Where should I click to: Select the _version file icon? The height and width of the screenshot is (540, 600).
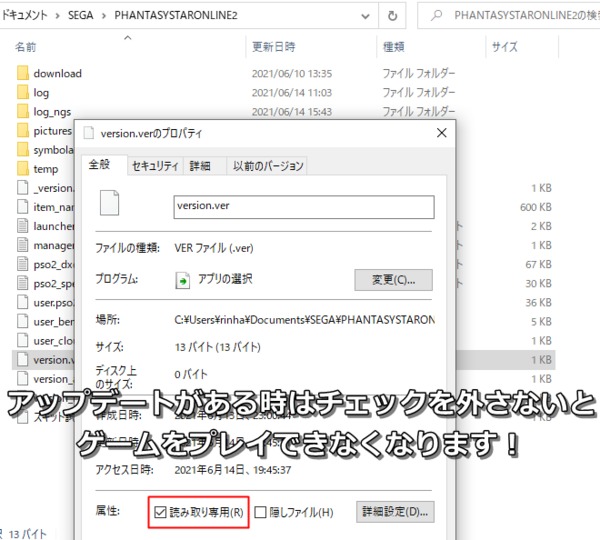coord(23,188)
